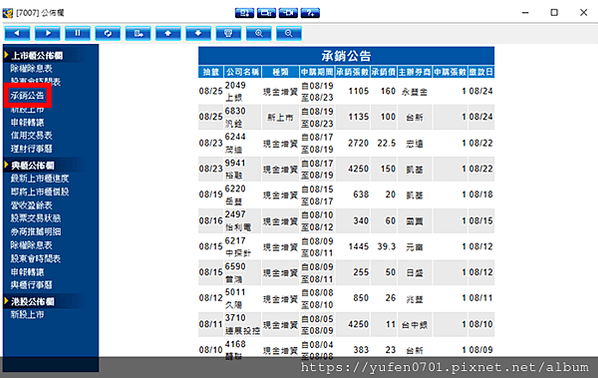The image size is (598, 378).
Task: Click the help question mark title bar icon
Action: pyautogui.click(x=310, y=13)
